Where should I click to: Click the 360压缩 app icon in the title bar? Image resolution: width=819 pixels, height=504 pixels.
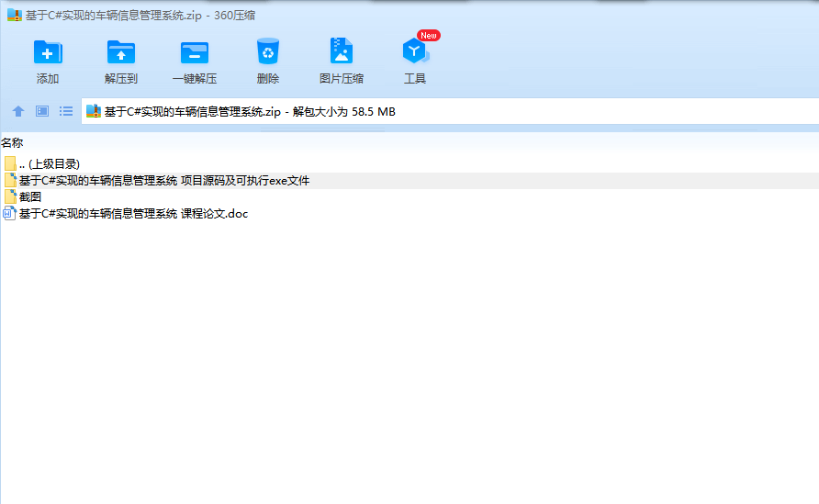coord(15,15)
